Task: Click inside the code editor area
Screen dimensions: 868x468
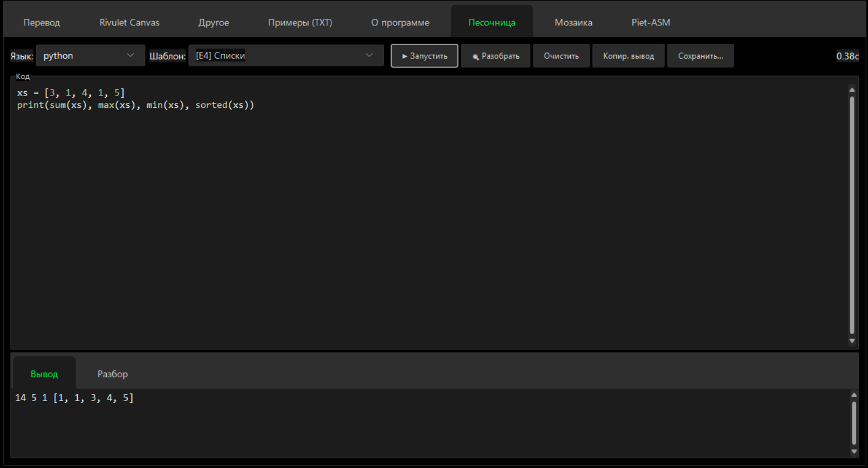Action: coord(429,216)
